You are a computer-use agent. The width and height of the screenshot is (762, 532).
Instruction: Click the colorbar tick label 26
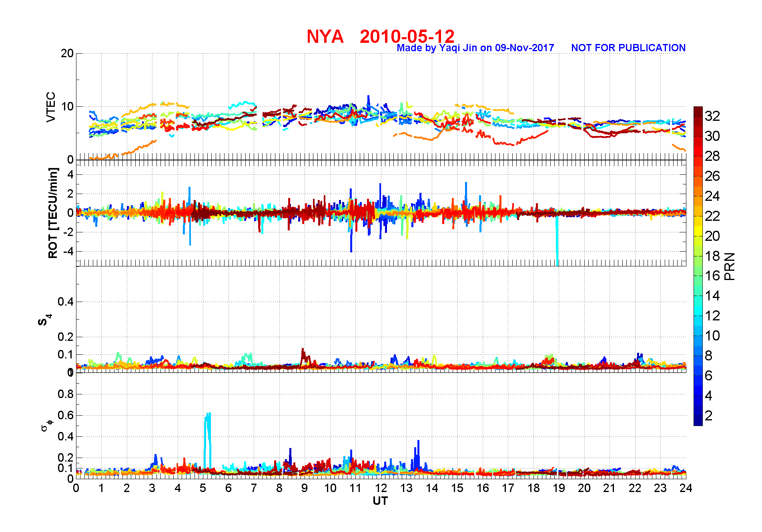[712, 176]
